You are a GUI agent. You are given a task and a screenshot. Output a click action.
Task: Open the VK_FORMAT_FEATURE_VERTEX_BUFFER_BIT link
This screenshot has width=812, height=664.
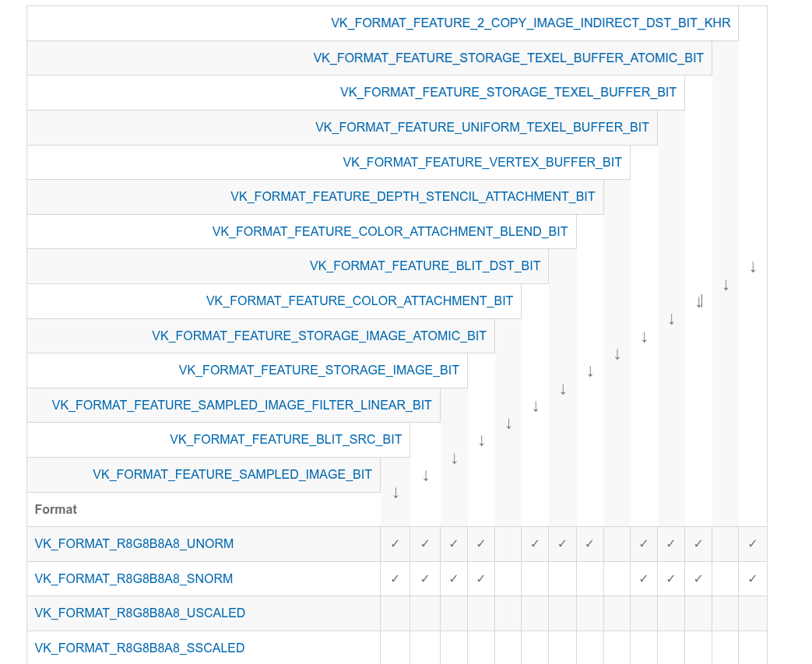click(482, 162)
